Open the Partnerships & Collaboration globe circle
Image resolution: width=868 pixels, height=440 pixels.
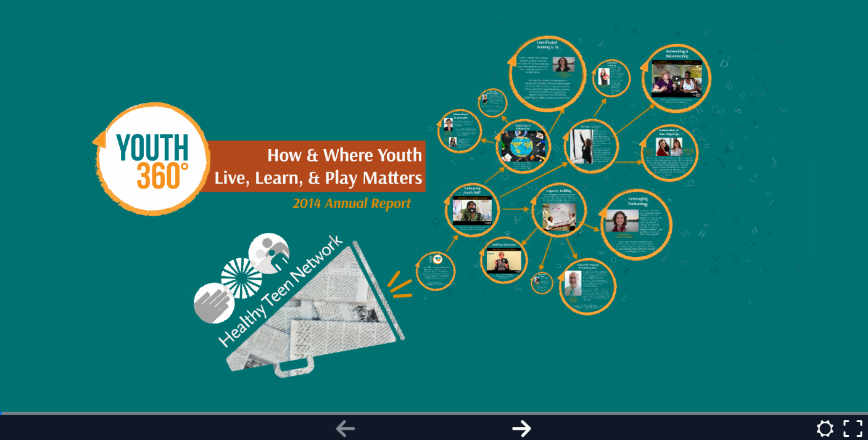pos(523,147)
